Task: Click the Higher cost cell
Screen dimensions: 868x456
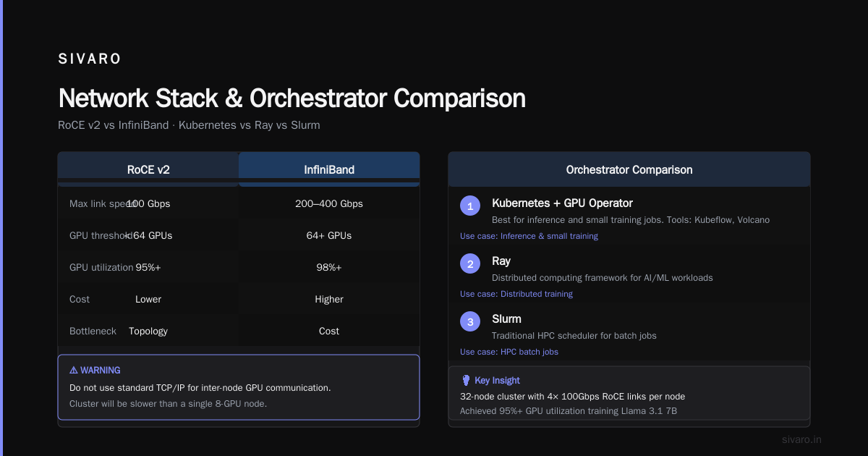Action: pyautogui.click(x=329, y=299)
